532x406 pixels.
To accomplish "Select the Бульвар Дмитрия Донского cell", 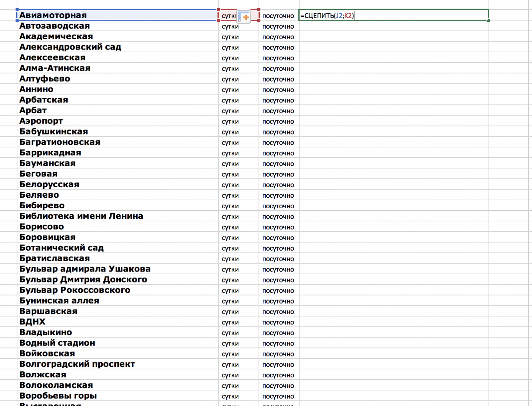I will coord(116,280).
